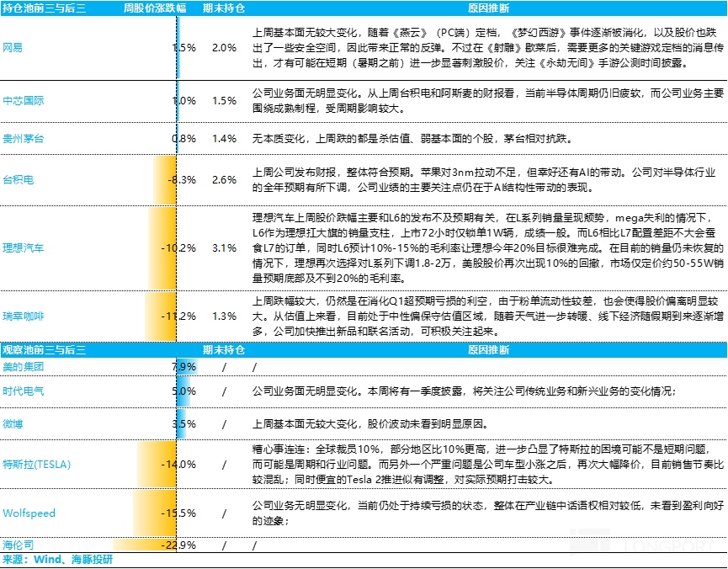Select the 特斯拉(TESLA) row label
This screenshot has width=728, height=569.
coord(37,464)
